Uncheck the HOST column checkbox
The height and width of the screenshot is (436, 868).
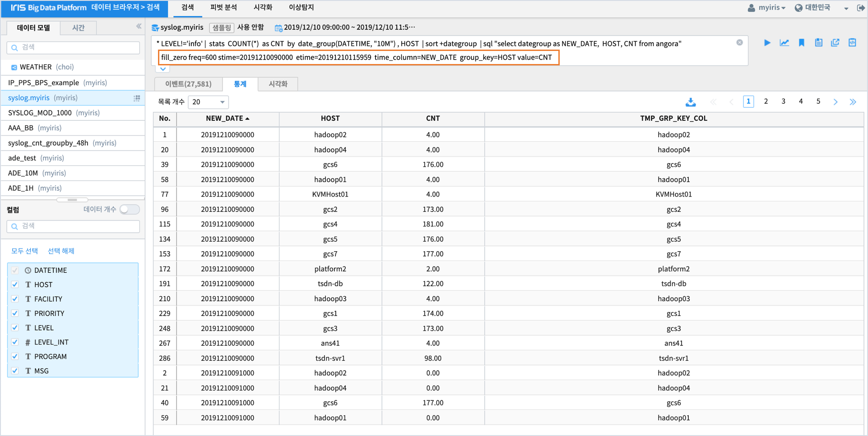point(15,285)
